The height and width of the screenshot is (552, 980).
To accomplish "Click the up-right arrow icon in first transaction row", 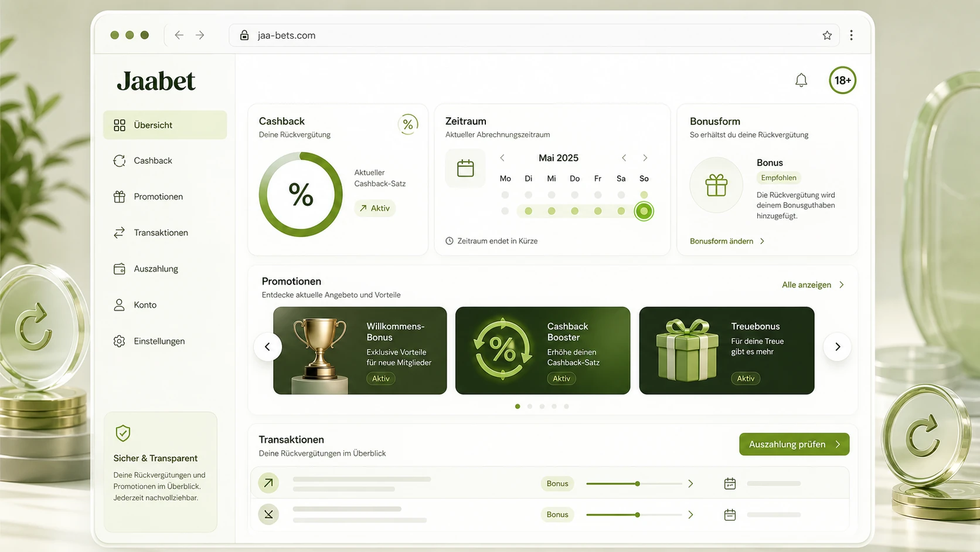I will coord(268,483).
